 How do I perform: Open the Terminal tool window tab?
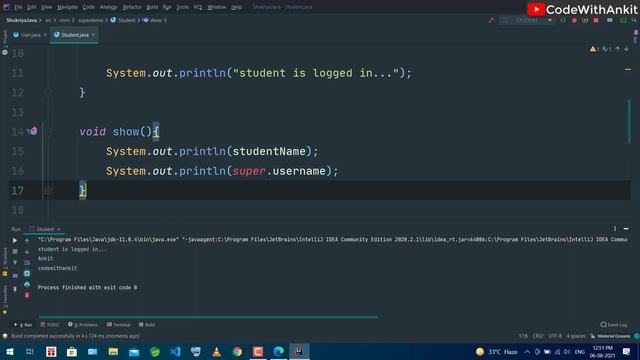pos(119,325)
